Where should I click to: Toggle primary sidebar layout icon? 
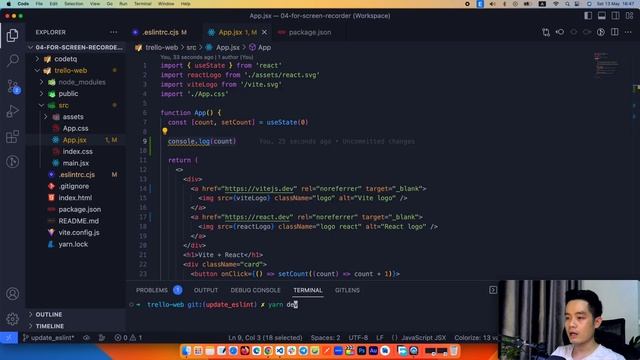(x=588, y=16)
